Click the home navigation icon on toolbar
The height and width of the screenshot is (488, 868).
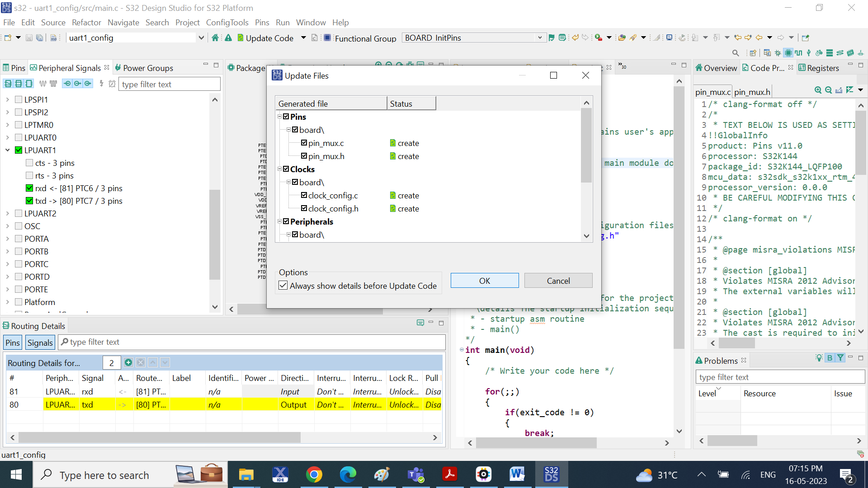click(x=215, y=38)
